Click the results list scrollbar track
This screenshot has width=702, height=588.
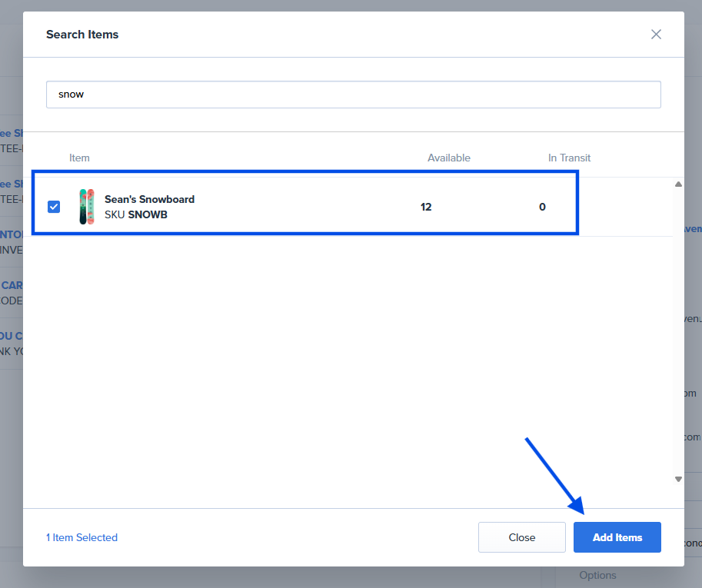[x=678, y=331]
